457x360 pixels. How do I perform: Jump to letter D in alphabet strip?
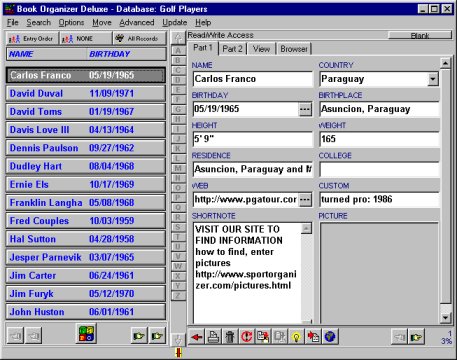click(x=178, y=80)
